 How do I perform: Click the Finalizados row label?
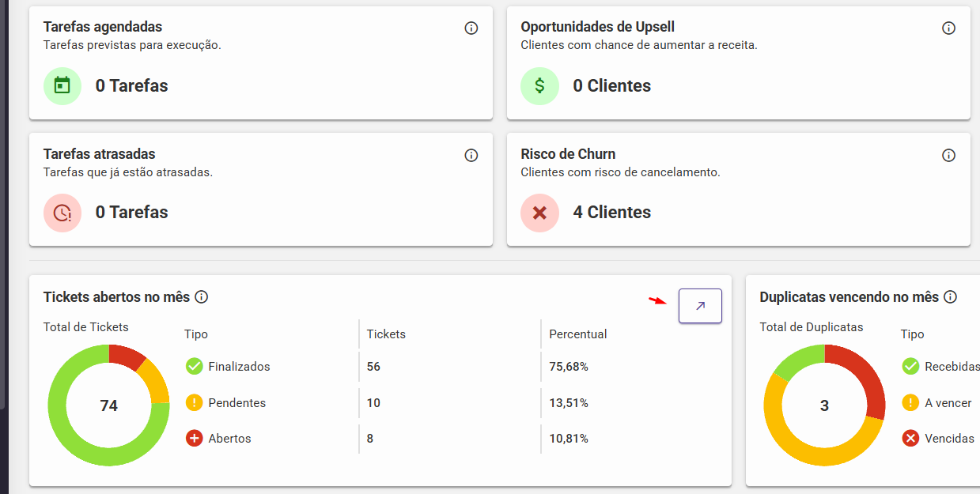click(x=240, y=367)
